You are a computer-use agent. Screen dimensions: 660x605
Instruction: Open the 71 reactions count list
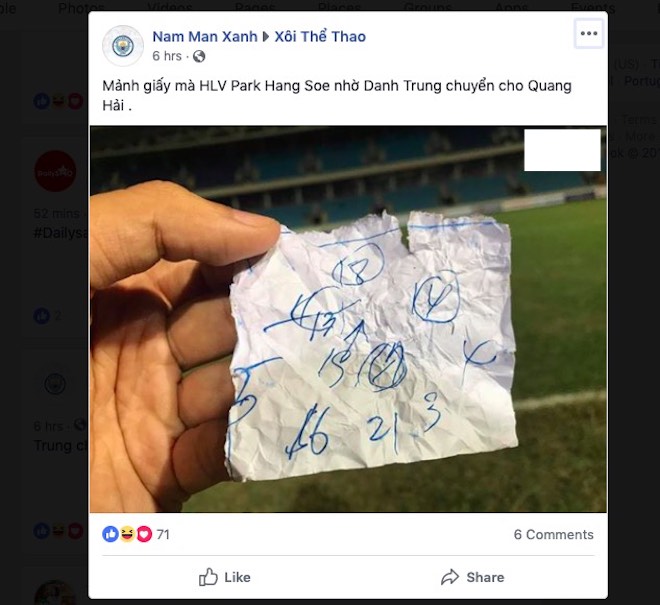coord(163,534)
